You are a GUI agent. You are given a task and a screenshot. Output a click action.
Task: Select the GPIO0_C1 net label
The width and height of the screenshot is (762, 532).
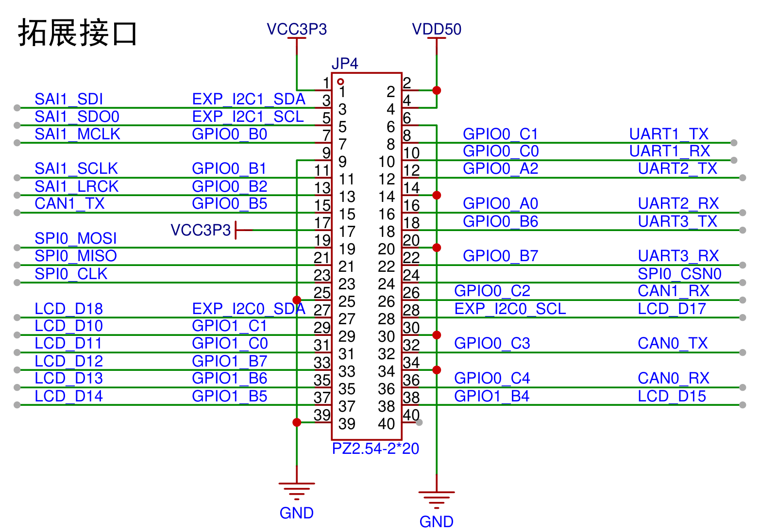[x=501, y=134]
